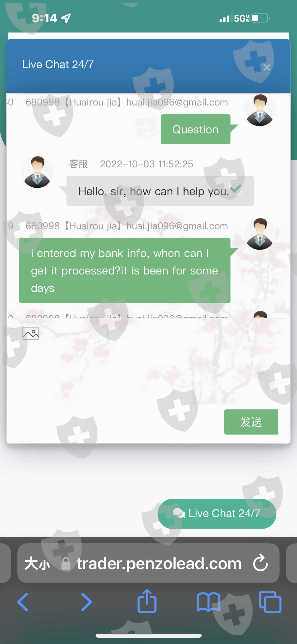Open Safari bookmarks book icon

(x=208, y=602)
